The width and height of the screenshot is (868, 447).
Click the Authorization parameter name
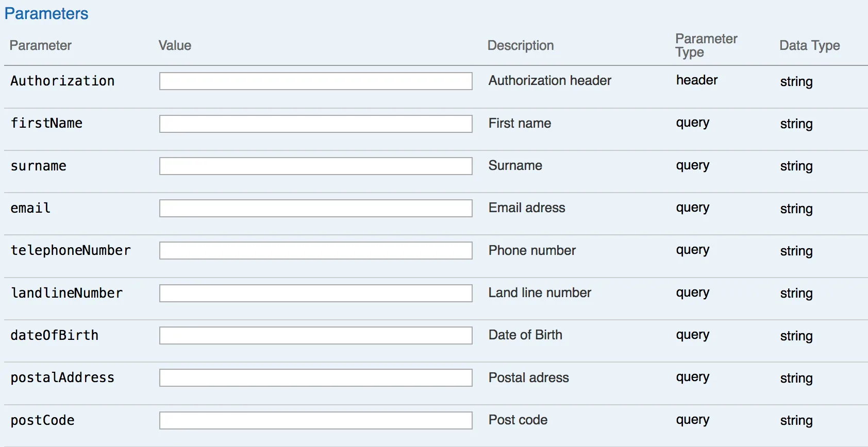pyautogui.click(x=62, y=81)
